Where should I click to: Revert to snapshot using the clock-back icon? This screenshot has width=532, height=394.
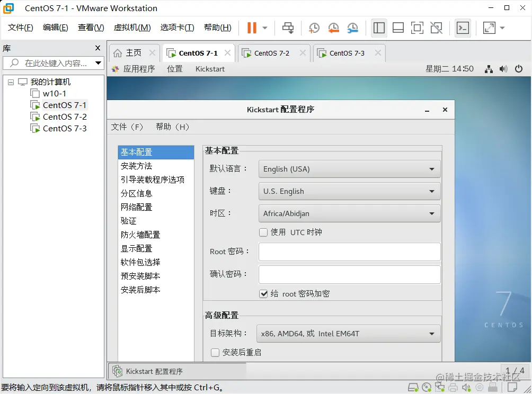click(333, 28)
